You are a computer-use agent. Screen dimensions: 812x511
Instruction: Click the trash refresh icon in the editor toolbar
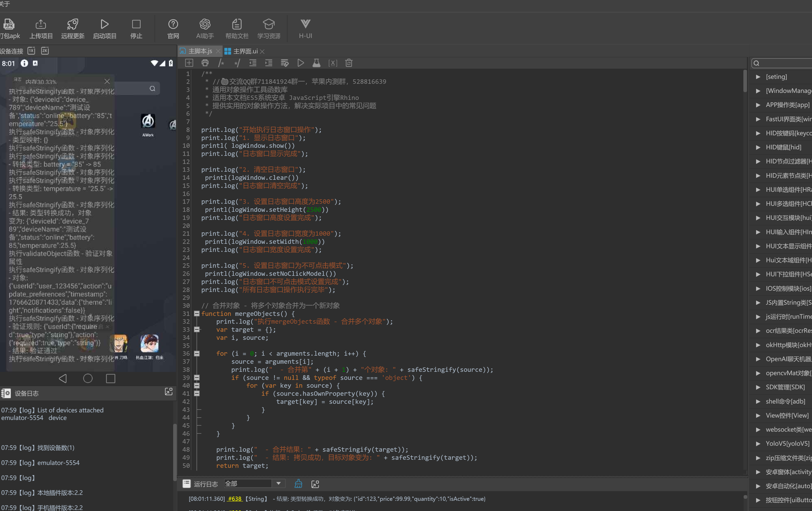coord(349,63)
